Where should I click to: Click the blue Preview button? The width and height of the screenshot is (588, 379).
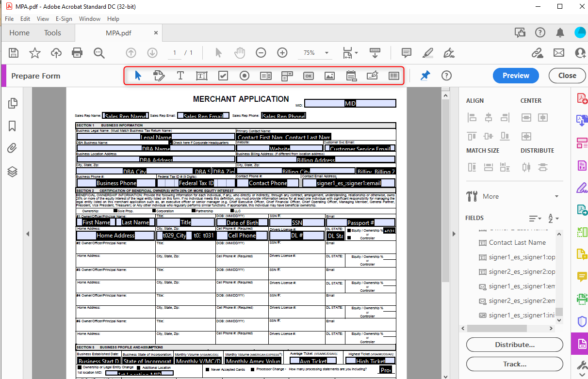point(516,76)
